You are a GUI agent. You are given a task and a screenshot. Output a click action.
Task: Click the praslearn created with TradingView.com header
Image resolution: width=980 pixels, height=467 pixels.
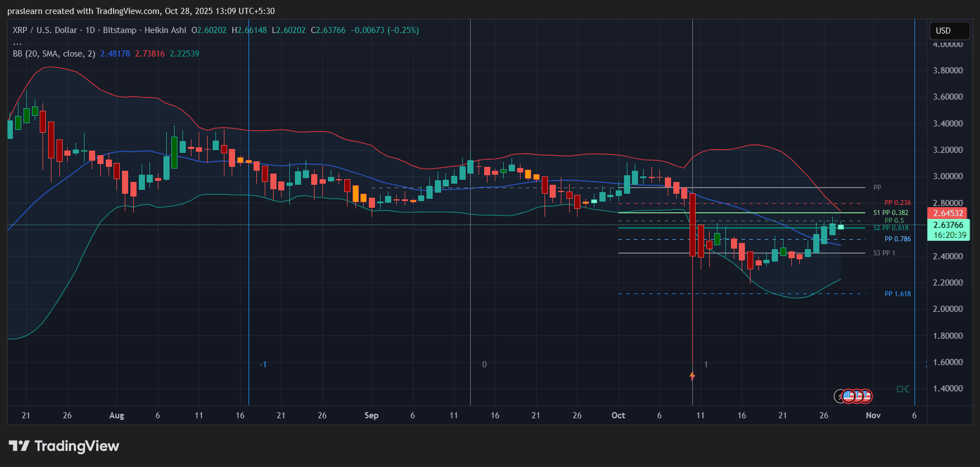pos(141,11)
